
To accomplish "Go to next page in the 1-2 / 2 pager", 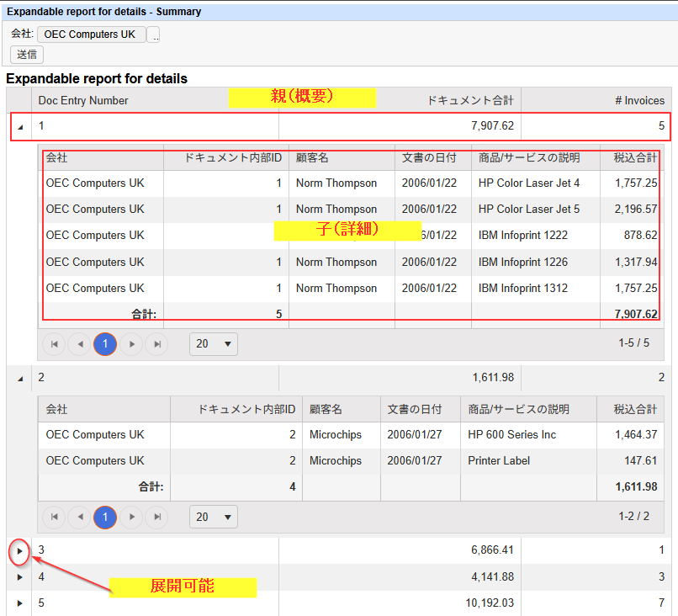I will click(131, 517).
